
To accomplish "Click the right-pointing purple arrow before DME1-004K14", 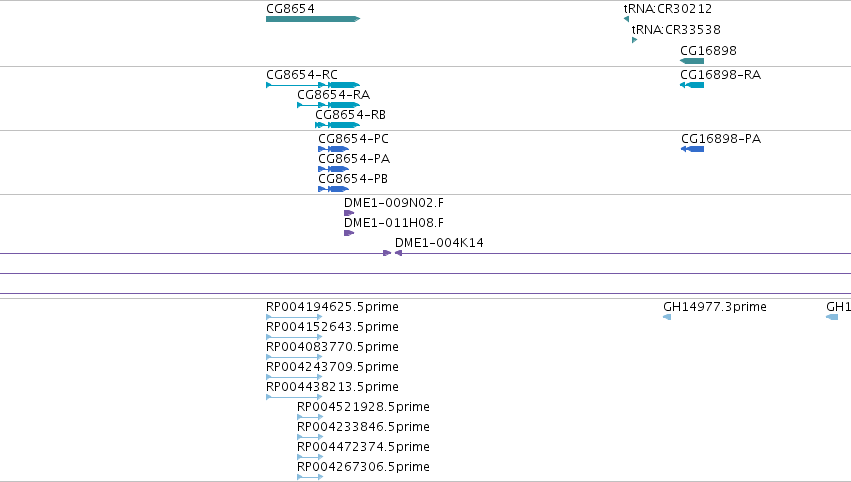I will pyautogui.click(x=387, y=253).
